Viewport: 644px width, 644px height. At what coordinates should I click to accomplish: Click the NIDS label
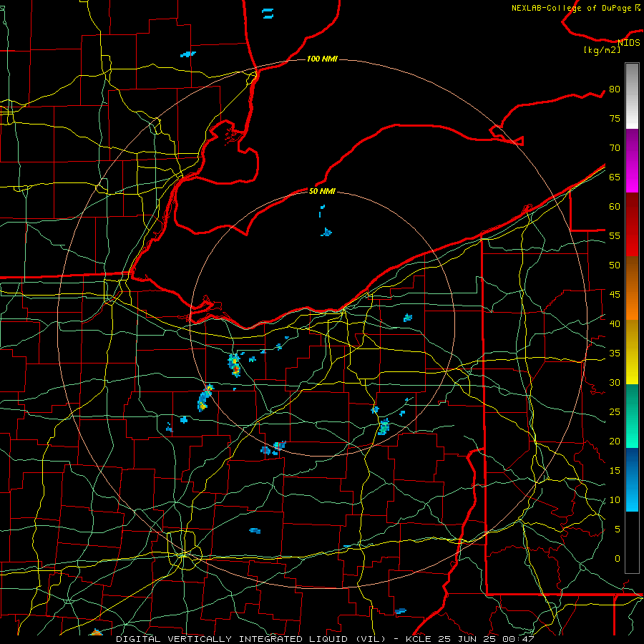[x=628, y=43]
